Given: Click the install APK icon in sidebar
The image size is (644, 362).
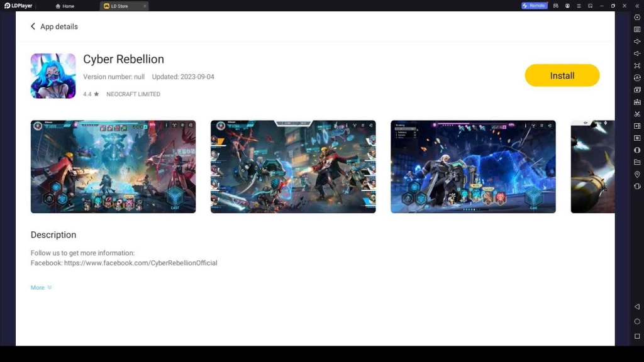Looking at the screenshot, I should 637,102.
